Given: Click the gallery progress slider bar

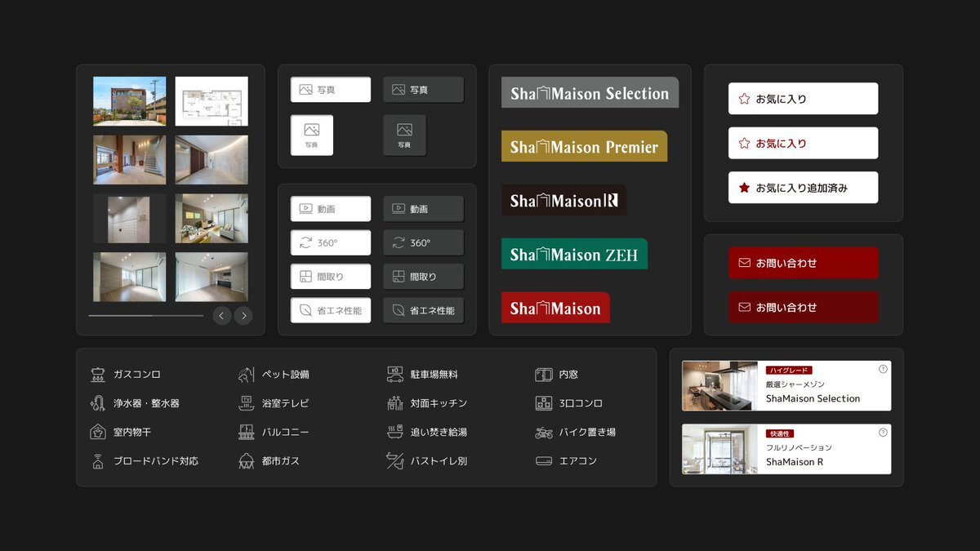Looking at the screenshot, I should [146, 315].
